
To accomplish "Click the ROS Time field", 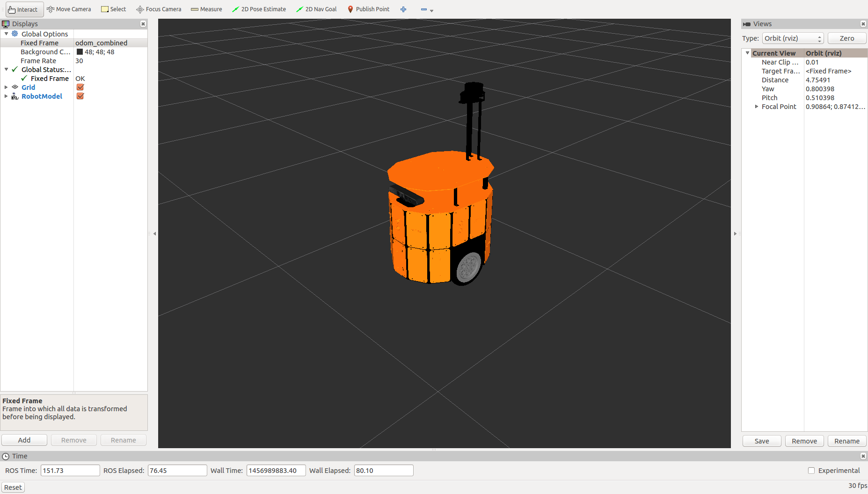I will pyautogui.click(x=70, y=471).
